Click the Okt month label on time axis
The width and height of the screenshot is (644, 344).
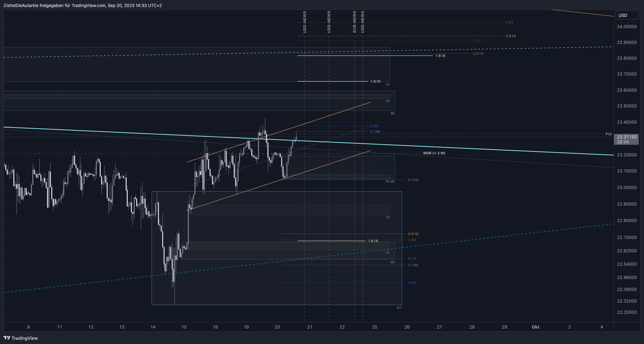536,327
